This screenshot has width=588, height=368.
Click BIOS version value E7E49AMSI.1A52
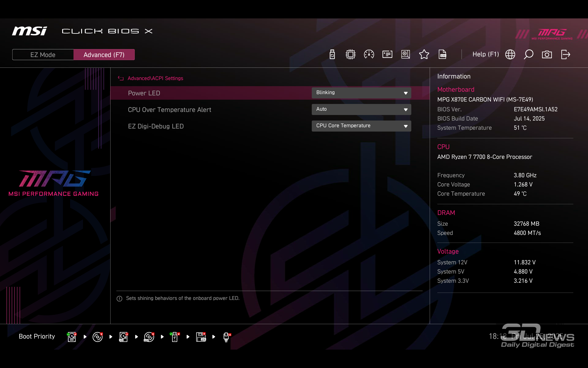pyautogui.click(x=536, y=109)
